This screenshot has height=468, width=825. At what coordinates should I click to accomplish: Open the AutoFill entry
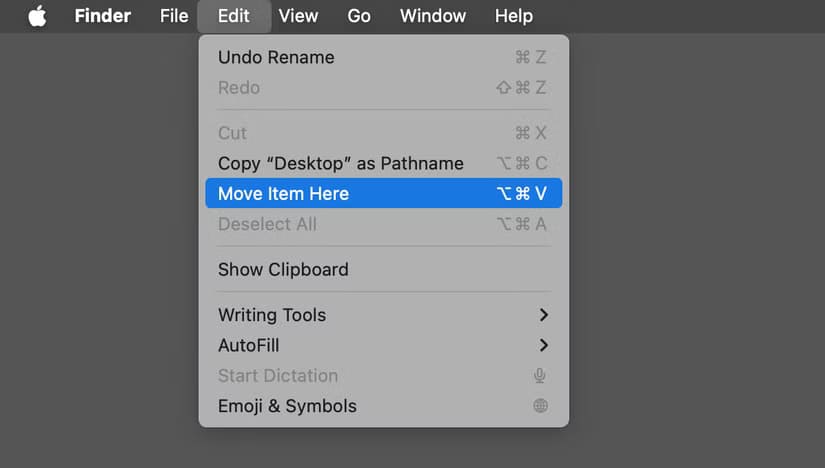click(384, 345)
